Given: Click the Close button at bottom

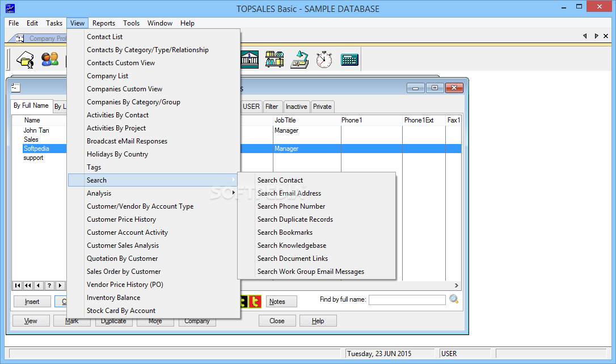Looking at the screenshot, I should pyautogui.click(x=277, y=321).
